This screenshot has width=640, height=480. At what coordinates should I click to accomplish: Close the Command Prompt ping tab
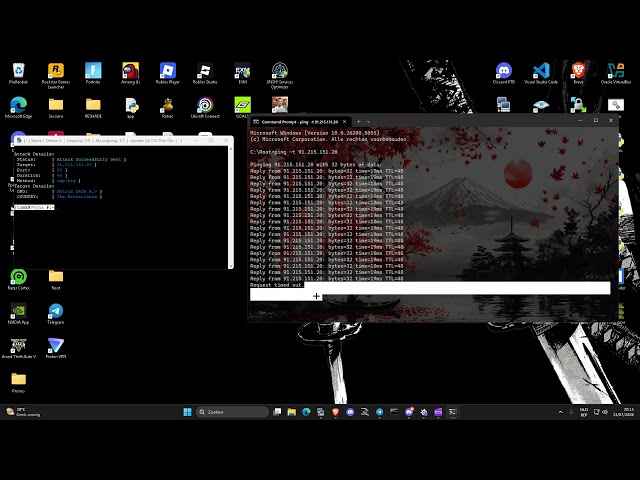point(344,122)
